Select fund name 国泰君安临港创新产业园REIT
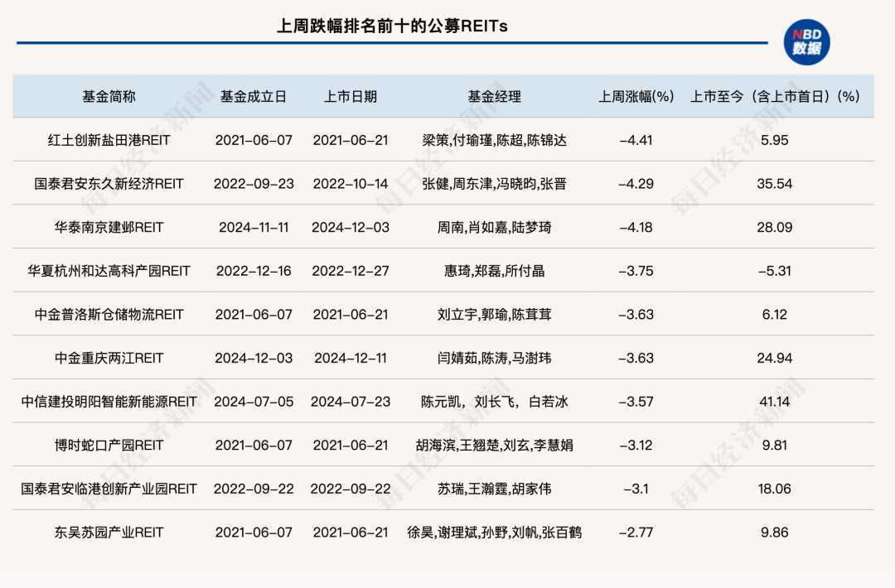 109,489
